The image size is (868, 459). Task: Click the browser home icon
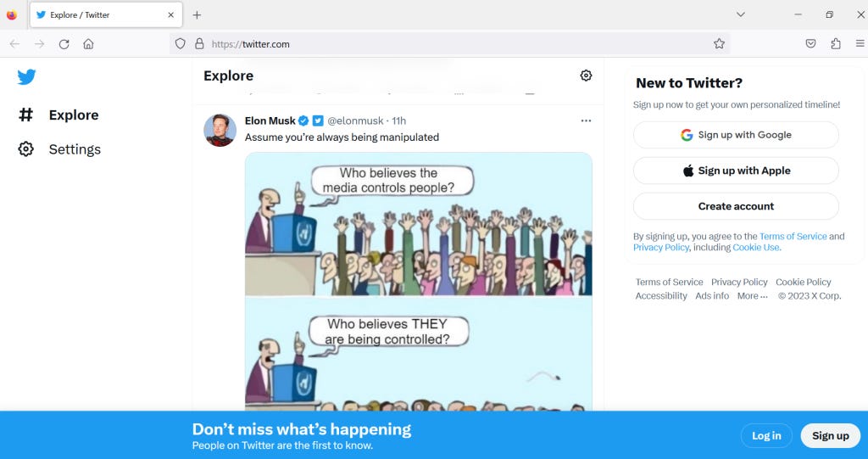pyautogui.click(x=88, y=44)
